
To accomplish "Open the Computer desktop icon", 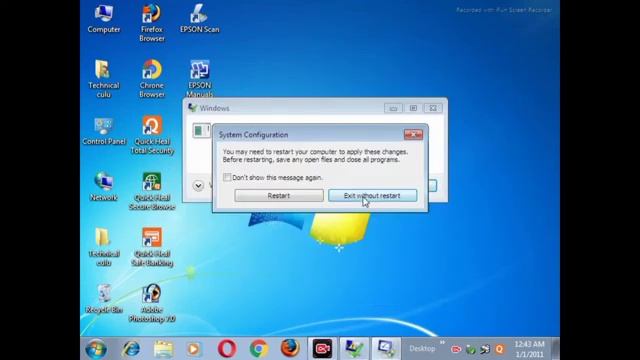I will coord(104,19).
